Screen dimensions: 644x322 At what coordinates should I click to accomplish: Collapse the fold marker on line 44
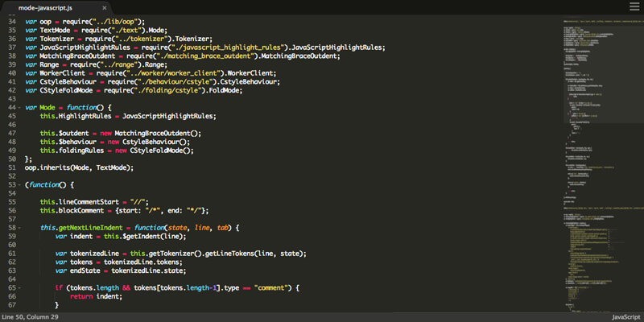[19, 107]
